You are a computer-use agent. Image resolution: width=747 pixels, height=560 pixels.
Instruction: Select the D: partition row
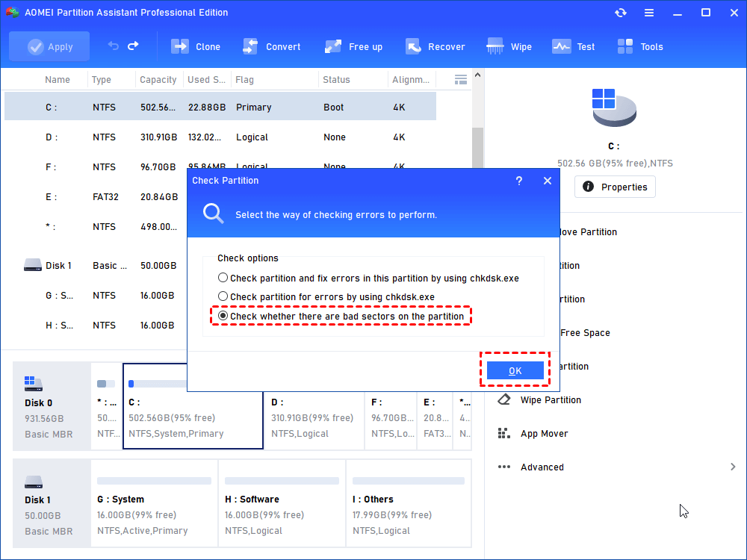(220, 137)
